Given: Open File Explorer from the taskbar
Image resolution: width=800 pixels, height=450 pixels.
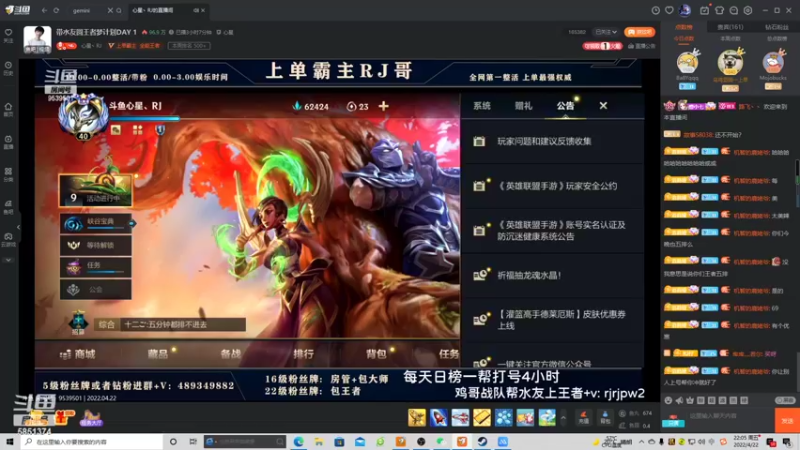Looking at the screenshot, I should click(x=319, y=442).
